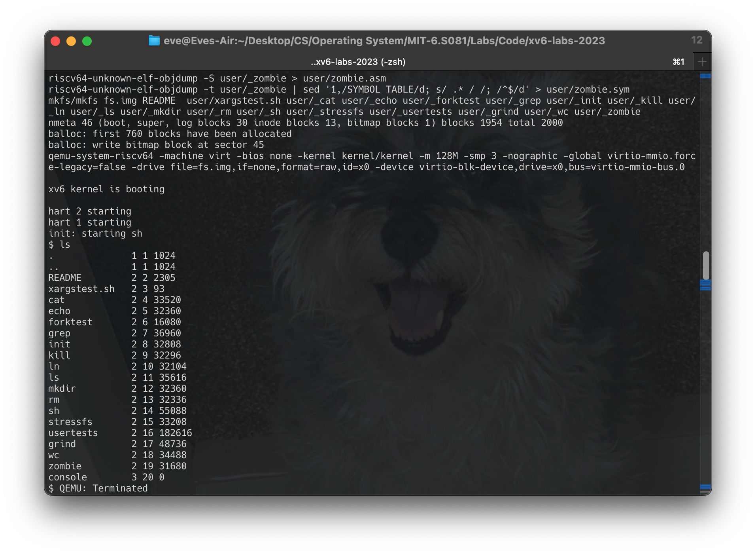756x554 pixels.
Task: Click the folder proxy icon in the title bar
Action: coord(154,40)
